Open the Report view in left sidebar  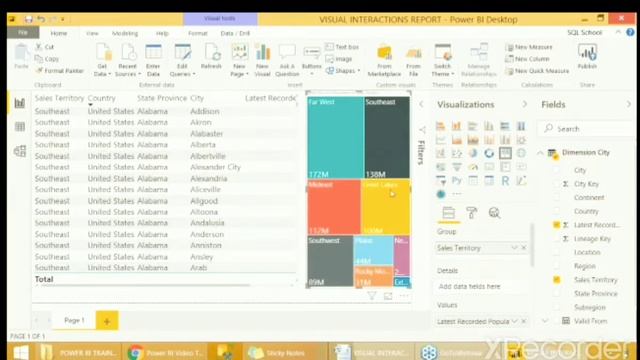[20, 103]
